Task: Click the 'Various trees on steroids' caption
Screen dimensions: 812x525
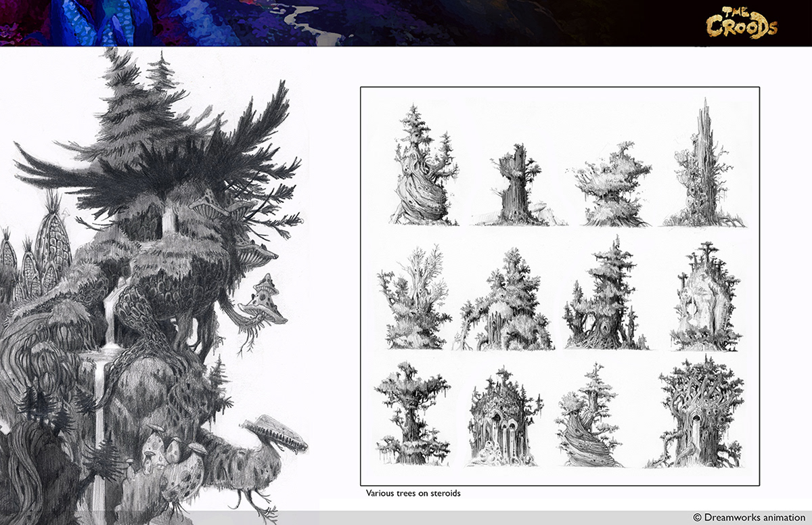Action: [x=413, y=493]
